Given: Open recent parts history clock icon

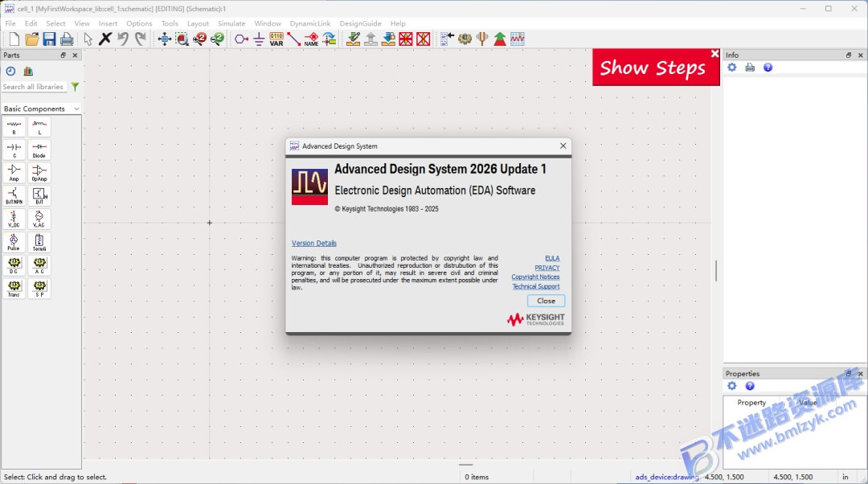Looking at the screenshot, I should point(10,71).
